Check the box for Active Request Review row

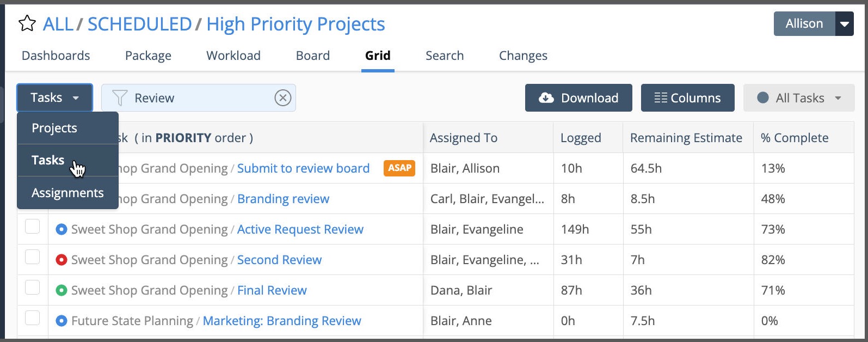pyautogui.click(x=33, y=227)
